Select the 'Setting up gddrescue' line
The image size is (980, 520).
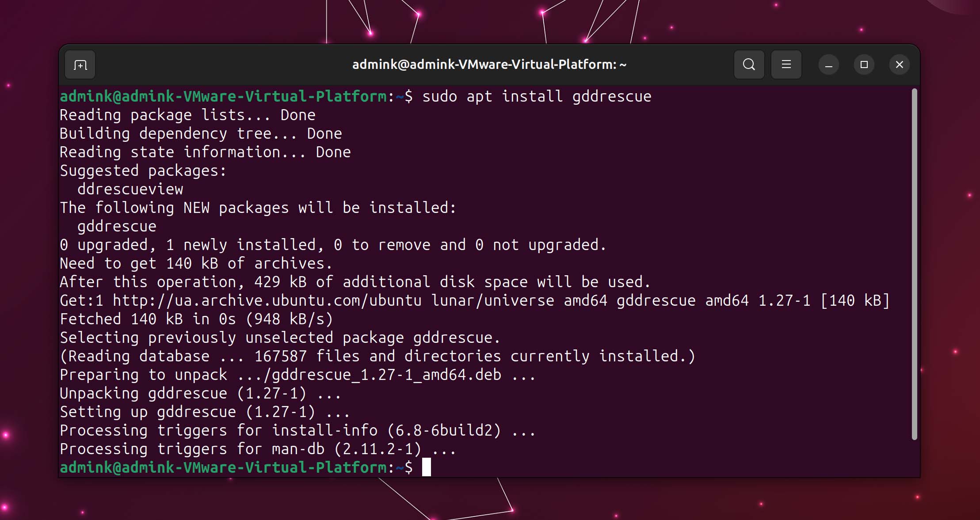pyautogui.click(x=203, y=411)
